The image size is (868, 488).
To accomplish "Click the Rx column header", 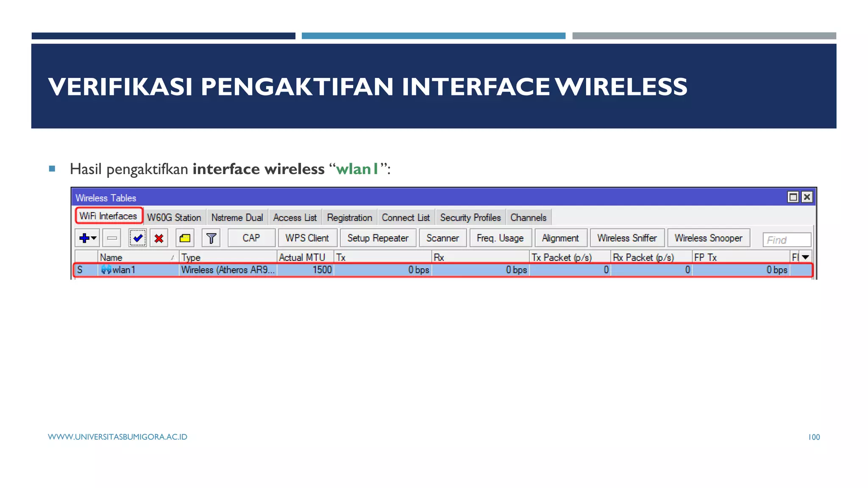I will tap(481, 257).
